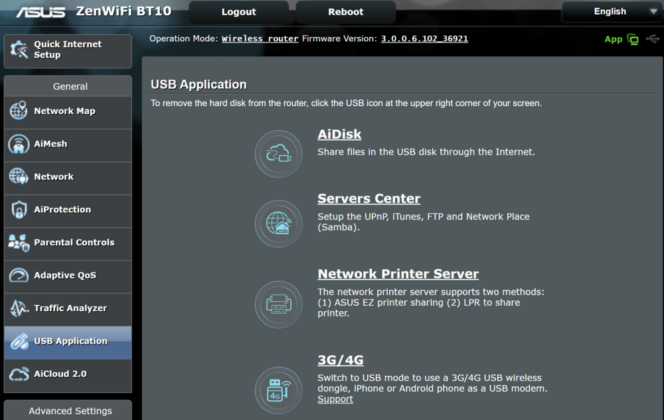Click the Servers Center round globe icon

coord(278,224)
